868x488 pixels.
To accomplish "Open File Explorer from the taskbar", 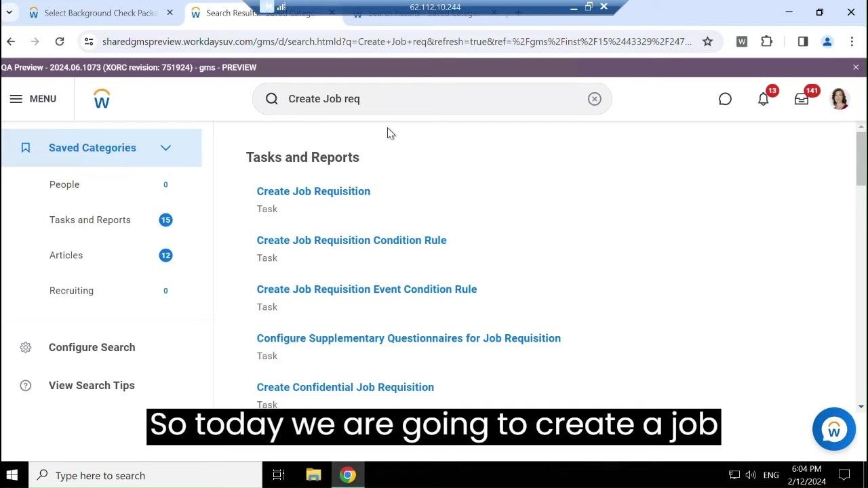I will 313,475.
